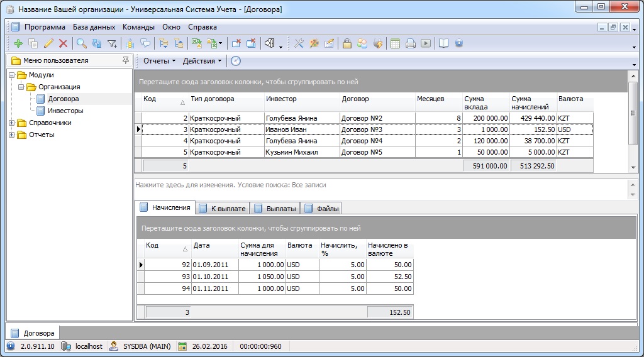
Task: Click the Договора window tab at bottom
Action: [33, 333]
